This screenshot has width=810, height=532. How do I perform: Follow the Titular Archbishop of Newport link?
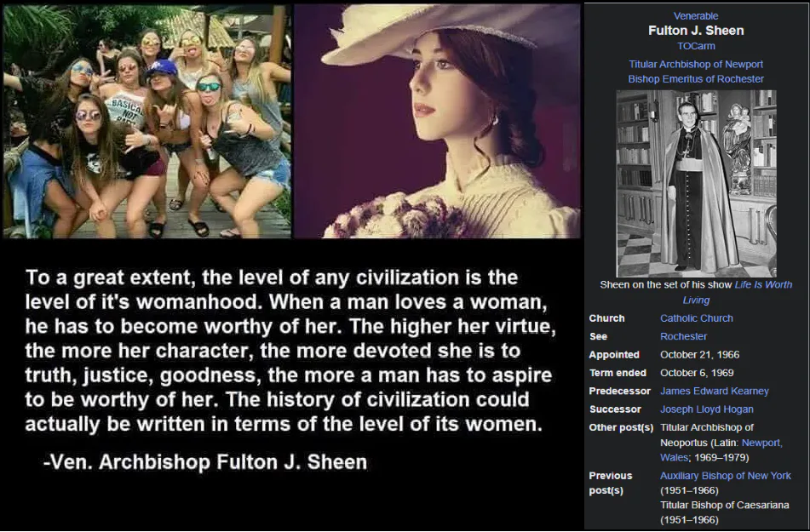pyautogui.click(x=696, y=64)
